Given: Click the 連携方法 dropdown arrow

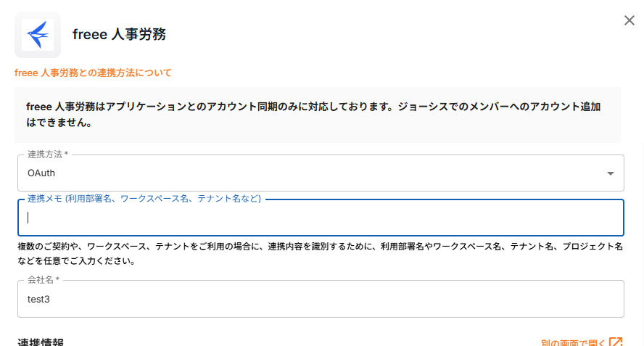Looking at the screenshot, I should [611, 173].
